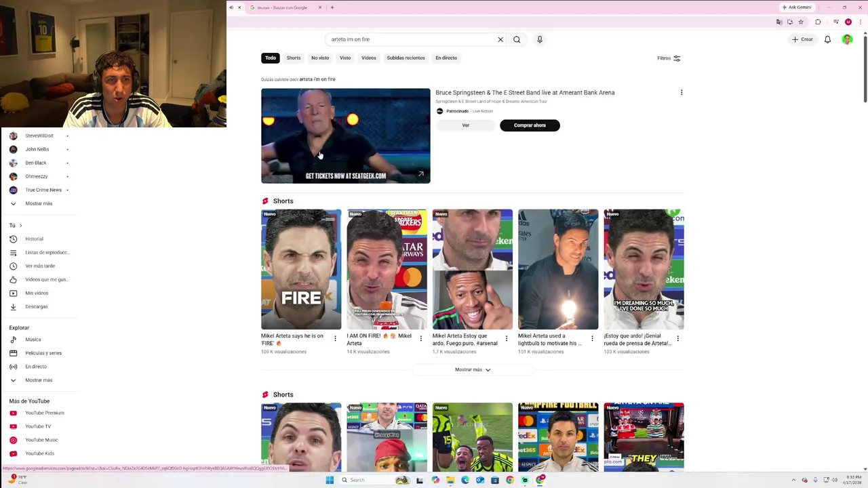The width and height of the screenshot is (868, 488).
Task: Select the Todo filter chip
Action: pos(271,58)
